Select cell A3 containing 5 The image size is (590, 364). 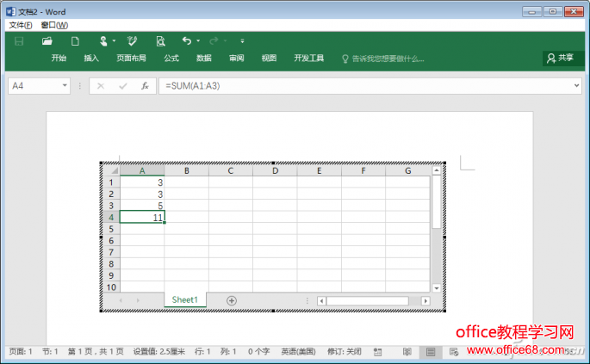point(142,206)
